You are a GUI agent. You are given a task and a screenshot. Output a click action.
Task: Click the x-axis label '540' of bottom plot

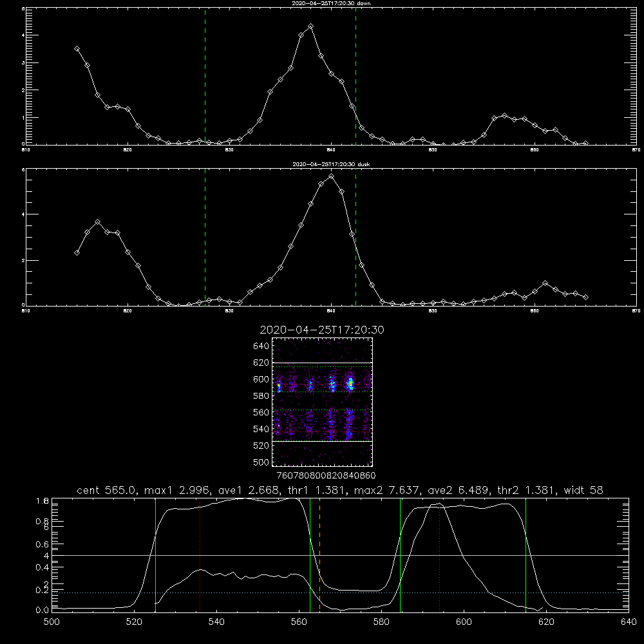(x=216, y=622)
